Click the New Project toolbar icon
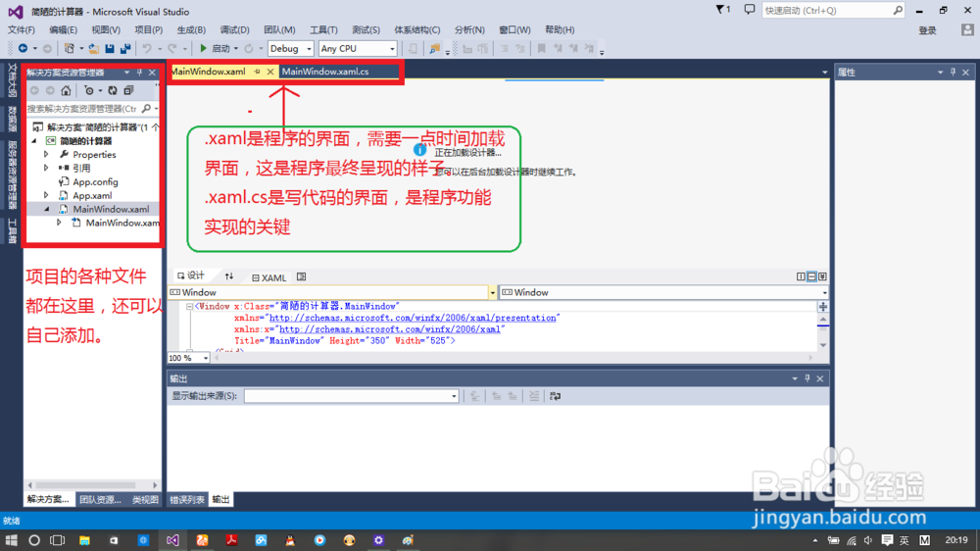The height and width of the screenshot is (551, 980). tap(70, 48)
